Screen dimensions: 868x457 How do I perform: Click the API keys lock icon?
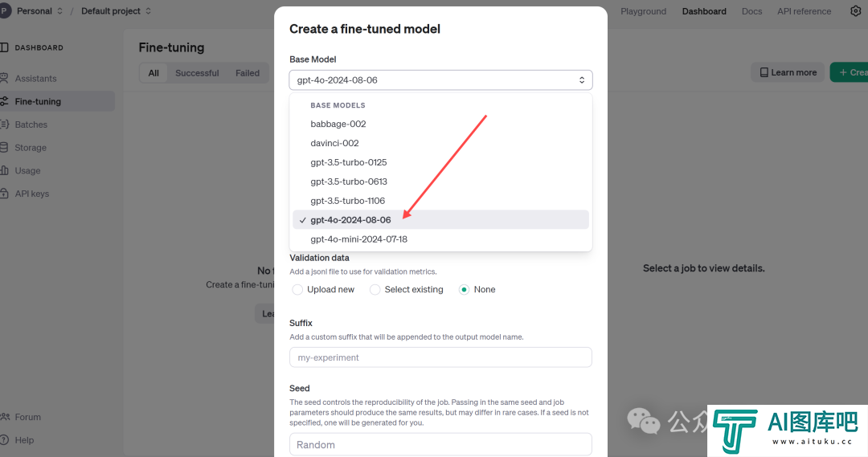pyautogui.click(x=4, y=193)
